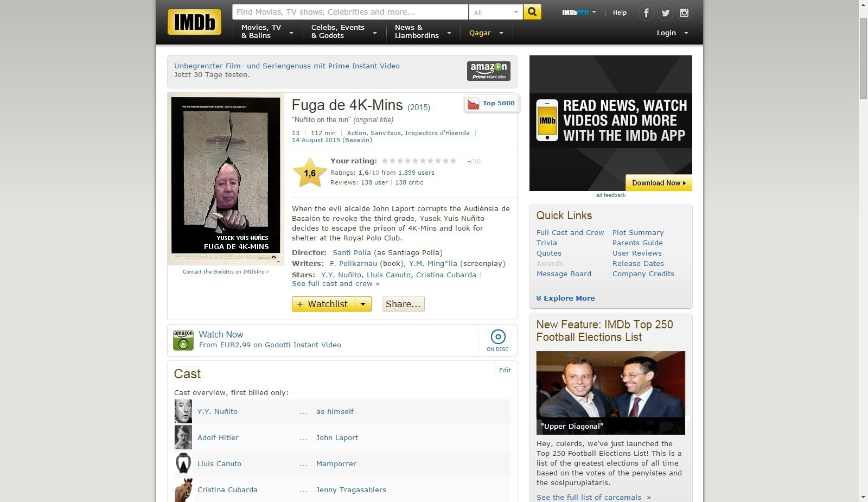Click the Action genre link
868x502 pixels.
[356, 133]
